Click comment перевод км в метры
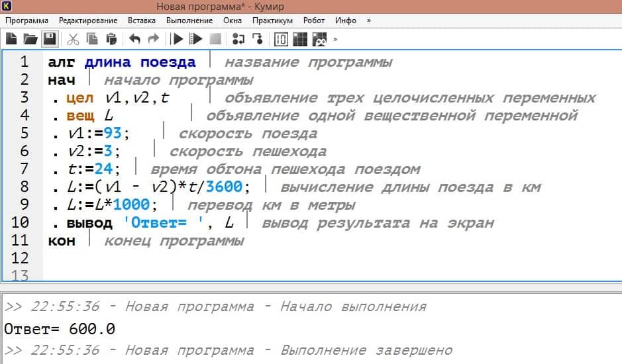Image resolution: width=622 pixels, height=364 pixels. point(272,205)
